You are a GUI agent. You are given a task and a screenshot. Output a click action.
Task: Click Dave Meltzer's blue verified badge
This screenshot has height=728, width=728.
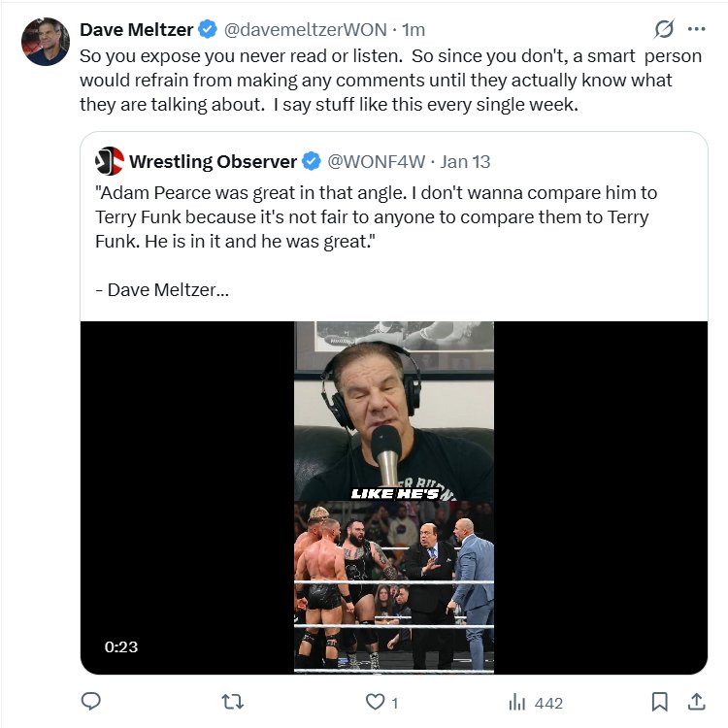pyautogui.click(x=210, y=30)
